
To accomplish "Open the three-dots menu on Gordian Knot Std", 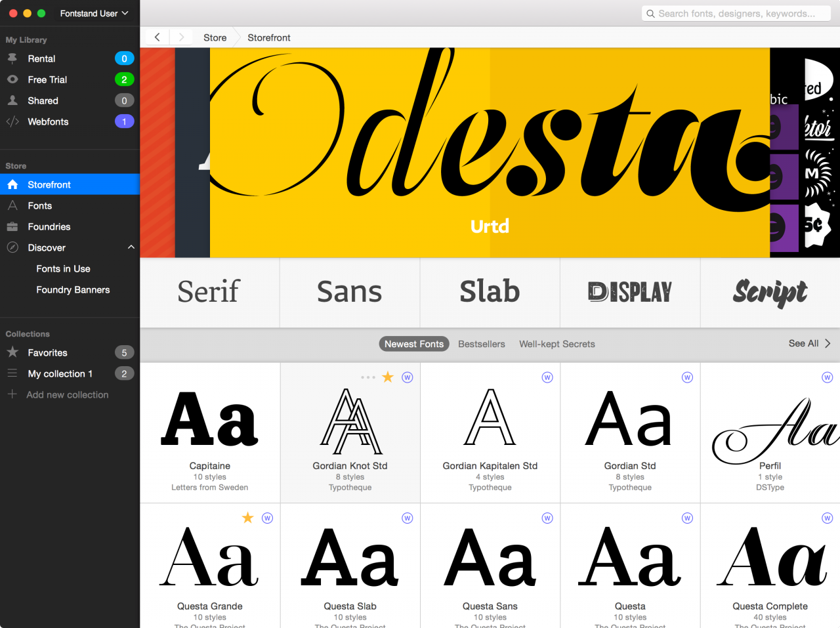I will (x=368, y=377).
